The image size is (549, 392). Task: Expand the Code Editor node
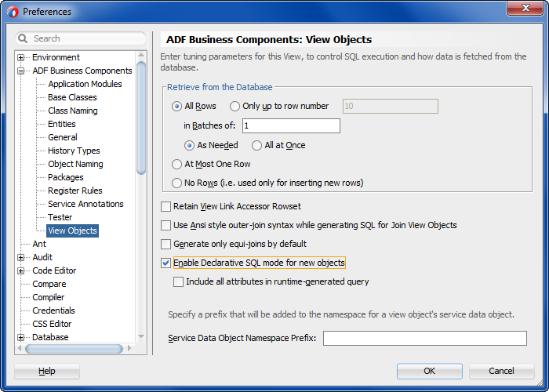21,270
